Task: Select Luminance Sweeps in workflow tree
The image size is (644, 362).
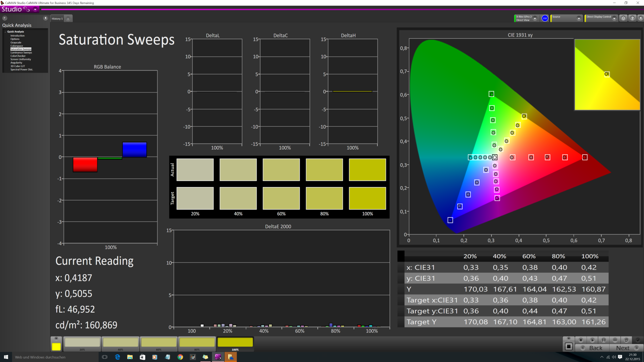Action: coord(21,53)
